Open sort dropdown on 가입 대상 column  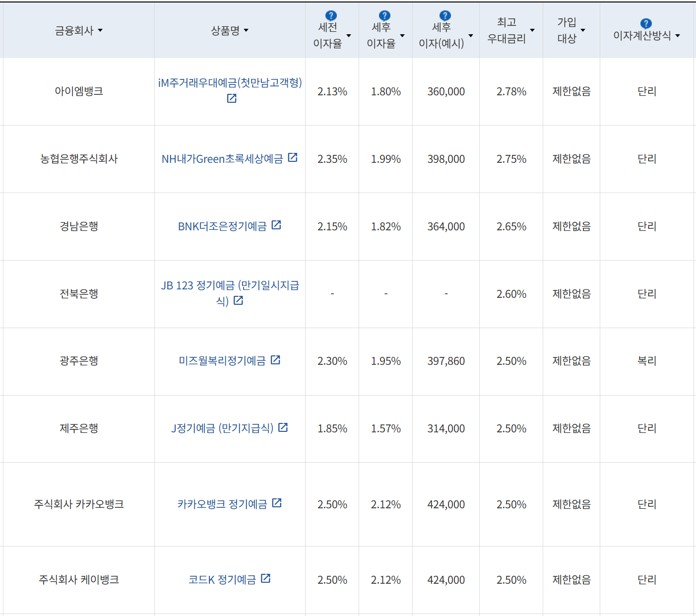point(583,30)
